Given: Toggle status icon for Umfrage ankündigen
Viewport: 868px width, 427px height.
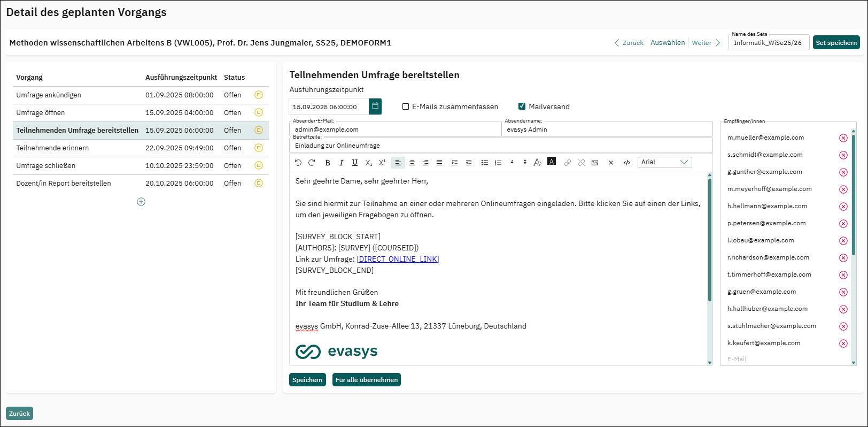Looking at the screenshot, I should (259, 95).
